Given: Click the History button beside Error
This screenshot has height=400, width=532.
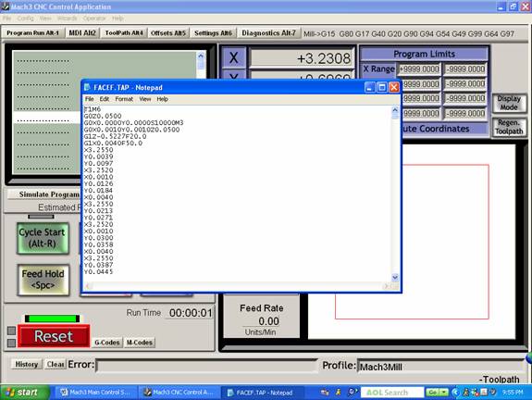Looking at the screenshot, I should tap(27, 364).
